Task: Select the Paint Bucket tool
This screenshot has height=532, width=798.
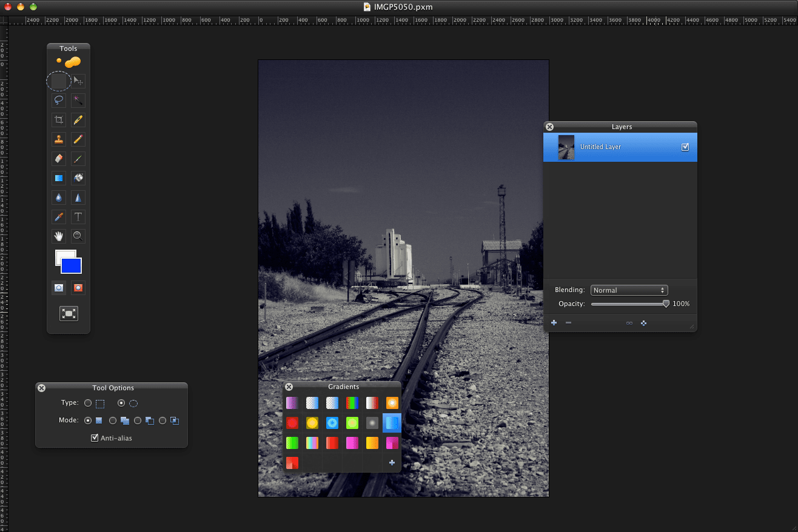Action: tap(78, 178)
